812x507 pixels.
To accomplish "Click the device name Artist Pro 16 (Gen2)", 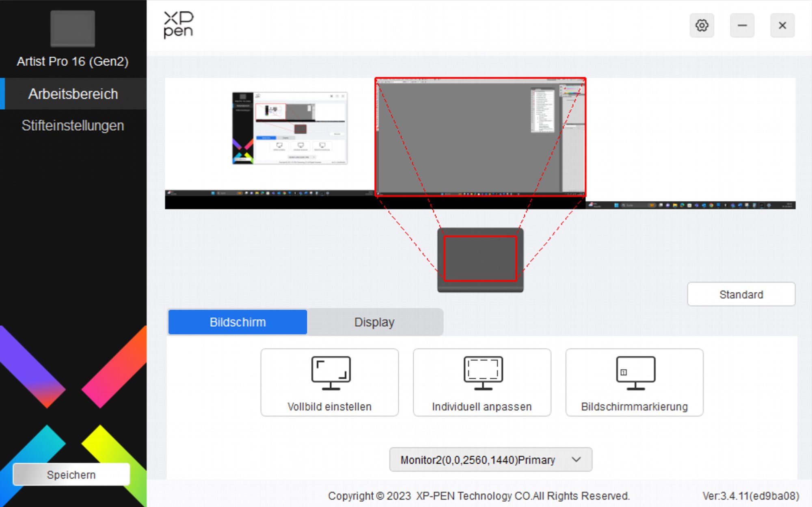I will pyautogui.click(x=73, y=61).
